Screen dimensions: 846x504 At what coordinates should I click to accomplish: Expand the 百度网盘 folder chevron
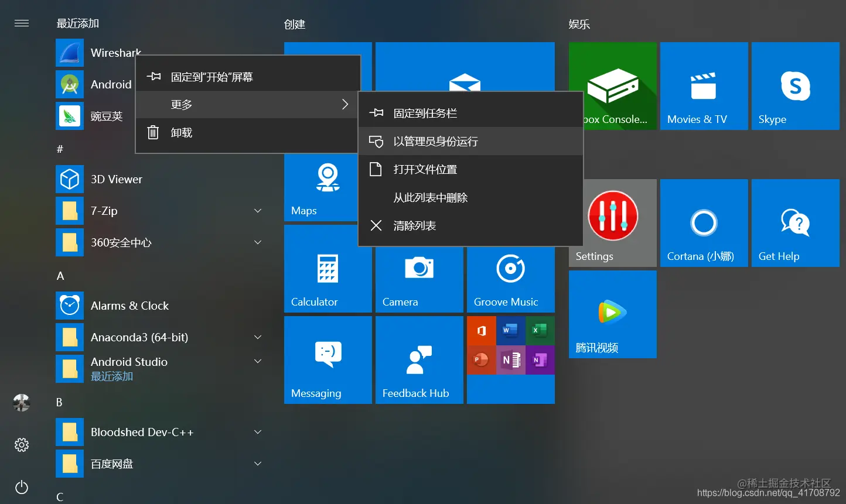click(258, 464)
